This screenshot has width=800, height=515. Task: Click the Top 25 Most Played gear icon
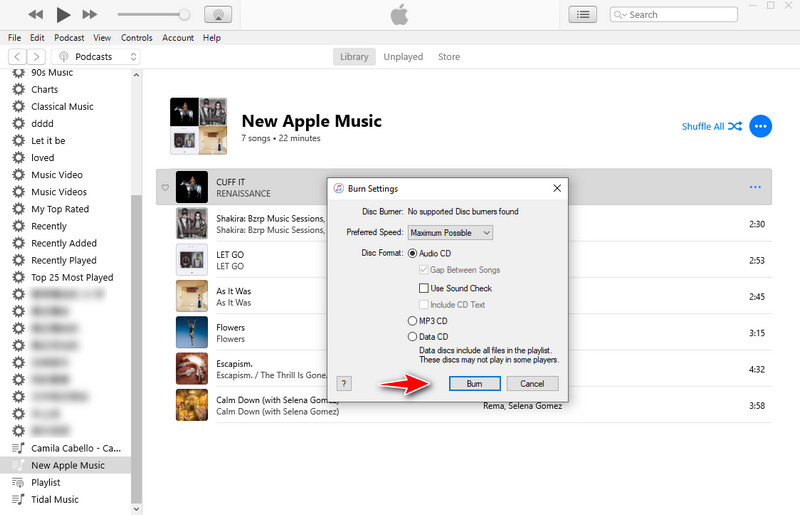18,277
